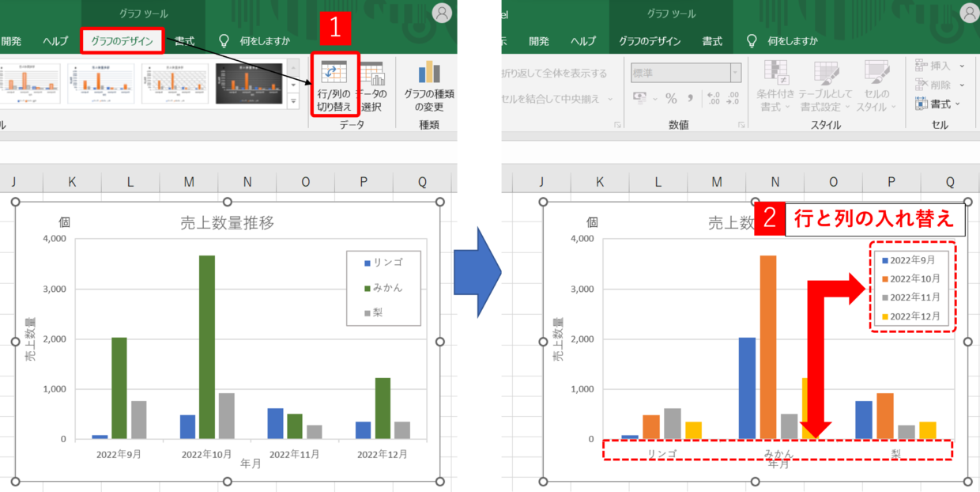
Task: Select column M header in left window
Action: [x=189, y=182]
